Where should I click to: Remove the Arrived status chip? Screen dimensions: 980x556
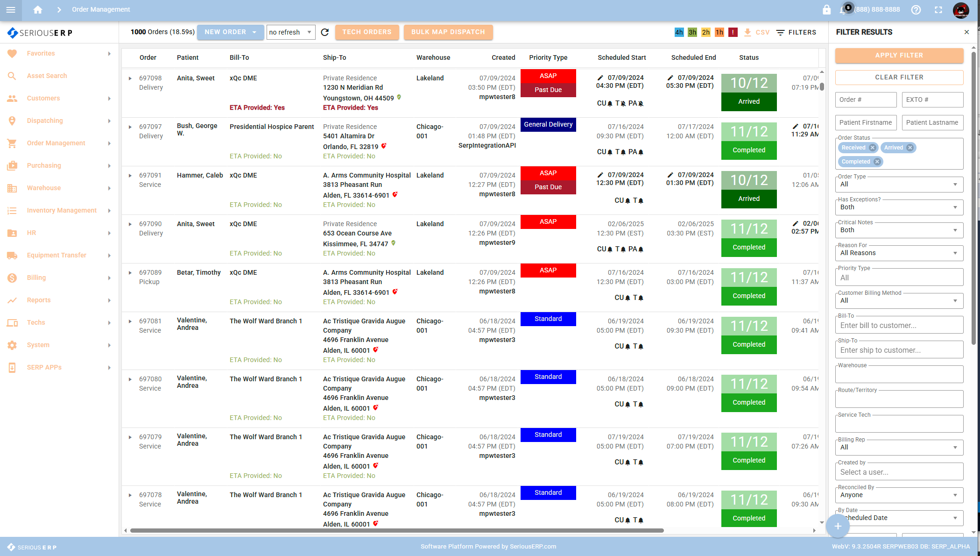click(x=910, y=148)
